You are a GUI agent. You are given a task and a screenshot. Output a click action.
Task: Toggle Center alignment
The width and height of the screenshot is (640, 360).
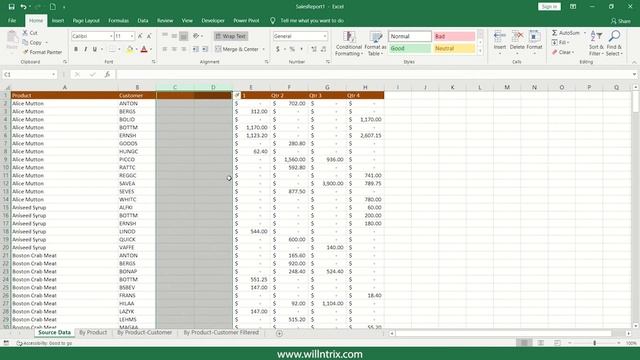[x=174, y=49]
